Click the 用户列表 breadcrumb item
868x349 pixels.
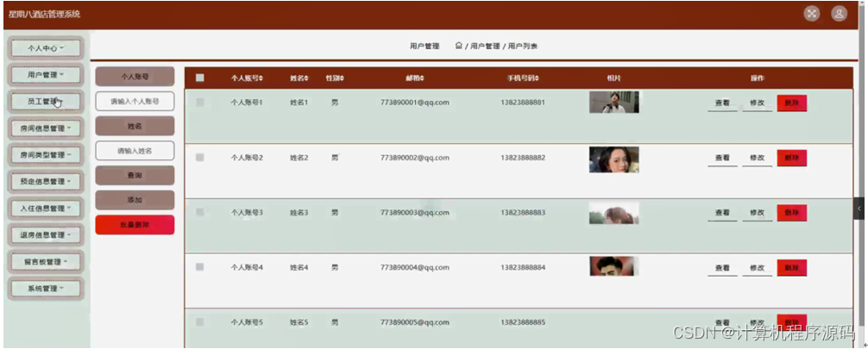[523, 47]
